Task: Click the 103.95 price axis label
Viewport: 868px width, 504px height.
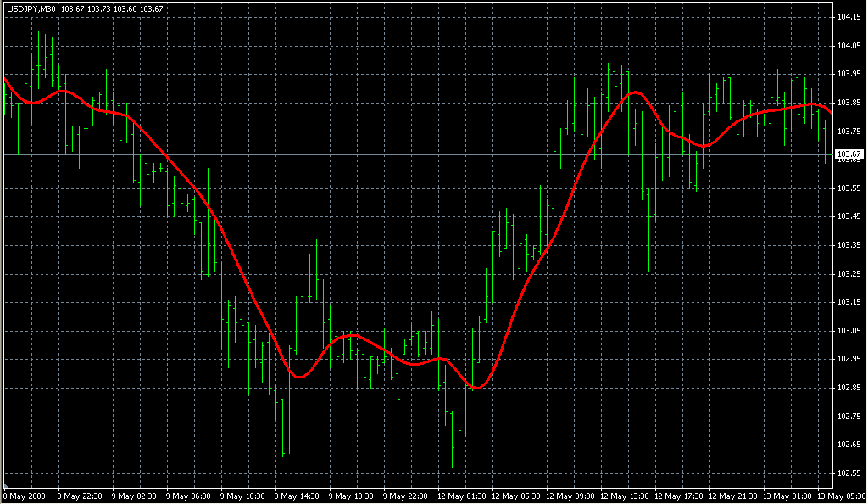Action: tap(849, 74)
